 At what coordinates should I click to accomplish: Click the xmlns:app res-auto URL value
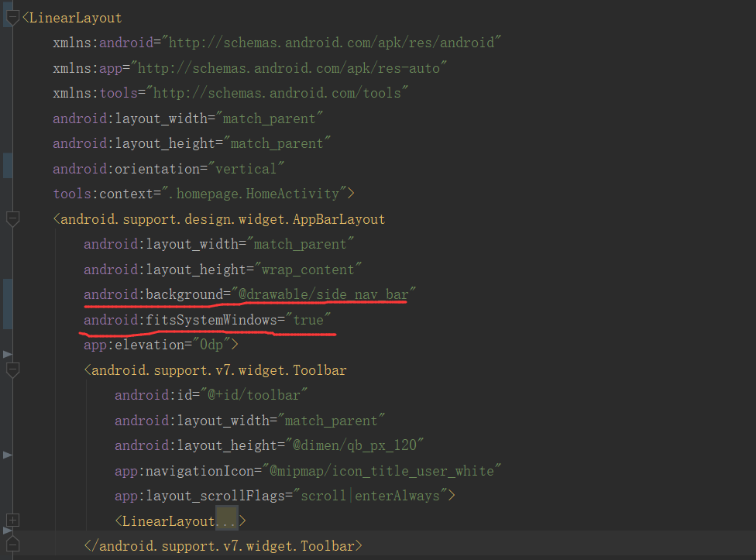[x=289, y=68]
